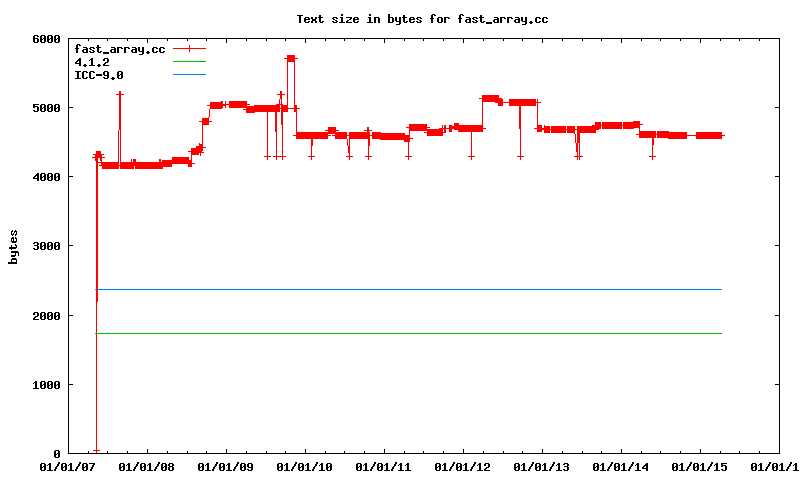Select the 1000 y-axis tick label
This screenshot has width=800, height=480.
(46, 385)
